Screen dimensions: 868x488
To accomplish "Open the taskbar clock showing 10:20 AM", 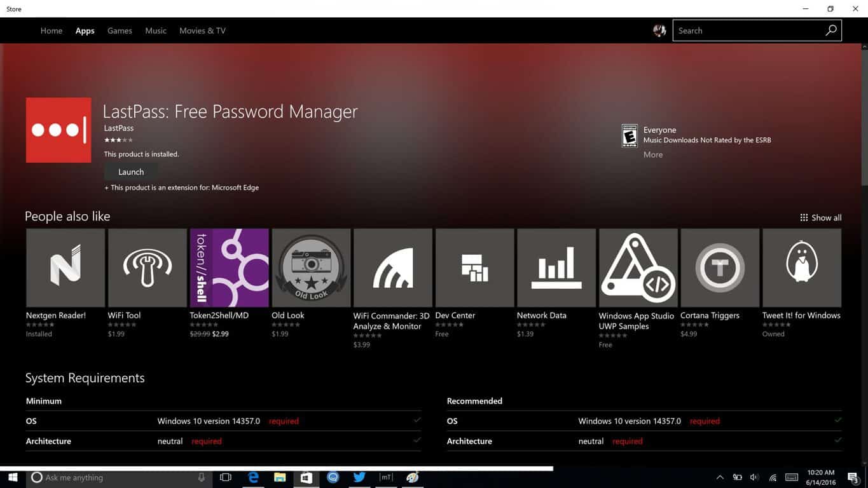I will click(x=820, y=477).
